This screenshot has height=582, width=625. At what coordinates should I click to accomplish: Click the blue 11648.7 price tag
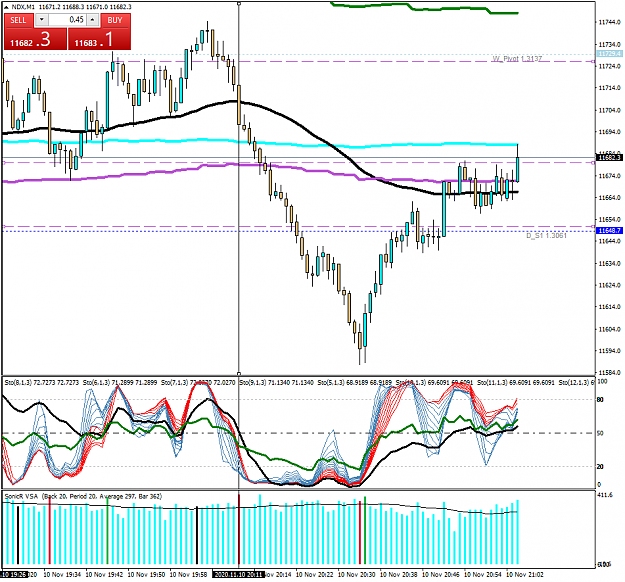click(x=609, y=230)
